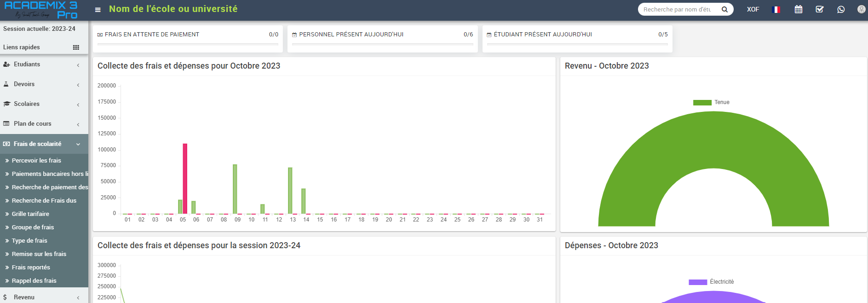Open the task checklist icon
Screen dimensions: 868x303
coord(820,9)
